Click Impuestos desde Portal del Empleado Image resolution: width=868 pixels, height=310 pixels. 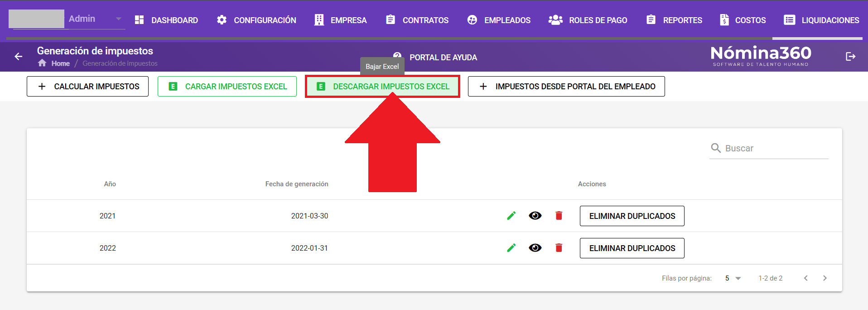pos(566,87)
